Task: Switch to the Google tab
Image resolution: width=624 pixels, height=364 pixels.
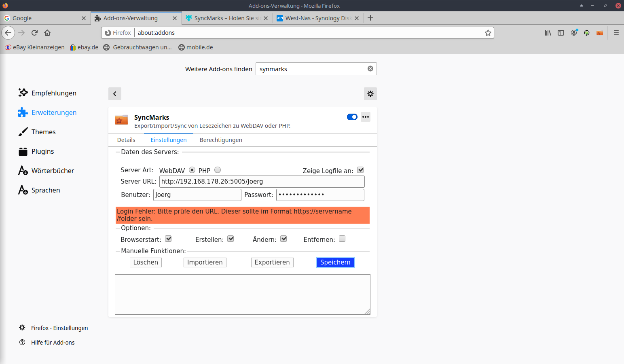Action: click(x=44, y=18)
